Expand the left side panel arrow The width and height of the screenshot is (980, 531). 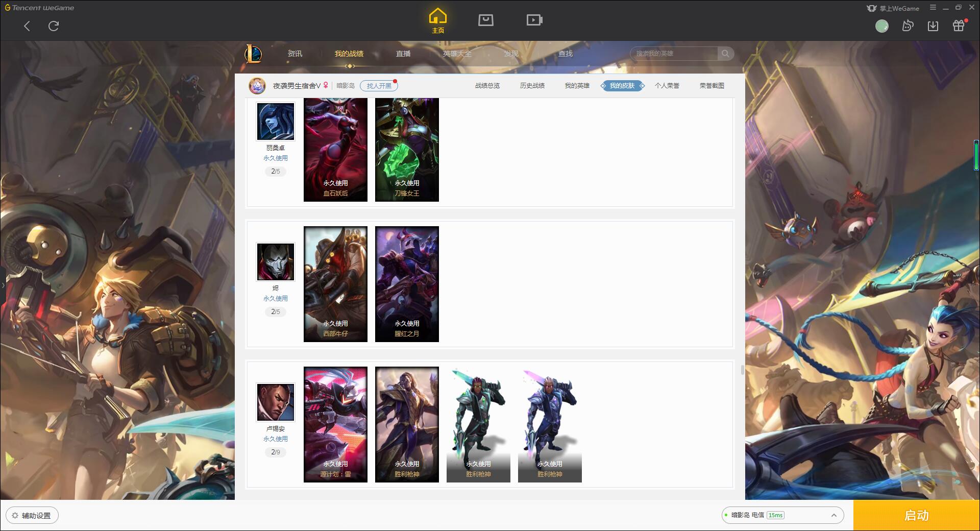[x=3, y=285]
